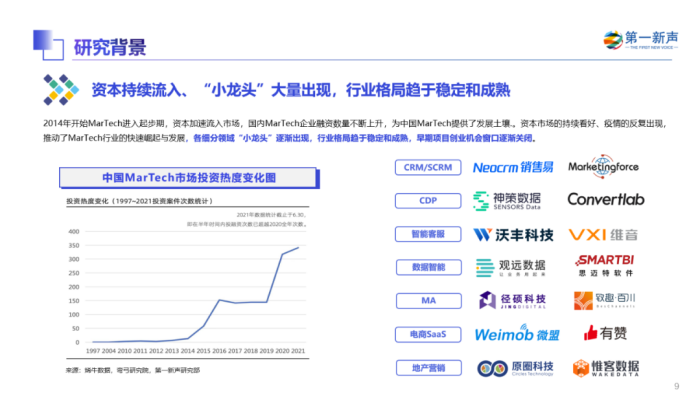The width and height of the screenshot is (700, 393).
Task: Click the chart note 2021年数据统计截止于6.30
Action: tap(271, 215)
